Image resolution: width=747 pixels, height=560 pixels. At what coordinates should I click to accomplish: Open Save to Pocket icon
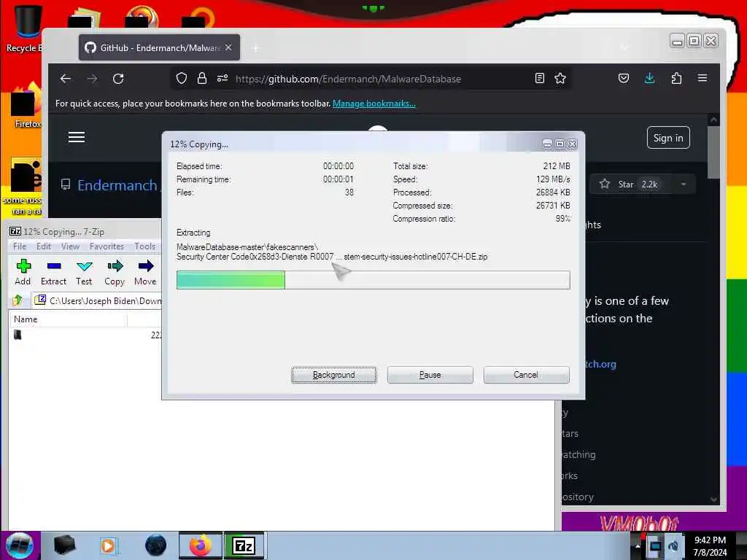624,79
